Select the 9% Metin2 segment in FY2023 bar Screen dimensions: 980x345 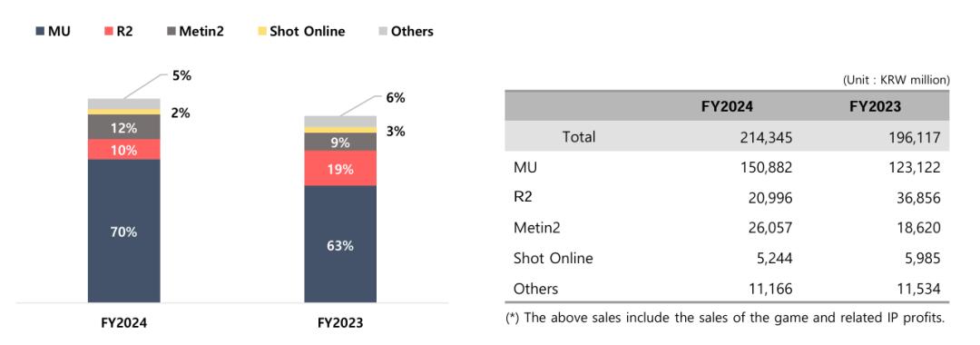click(340, 142)
